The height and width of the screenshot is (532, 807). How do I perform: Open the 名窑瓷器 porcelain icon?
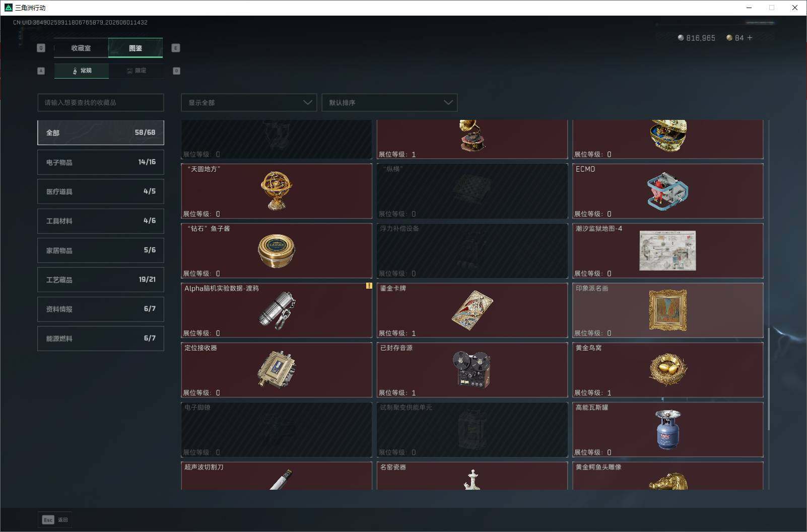(x=472, y=479)
